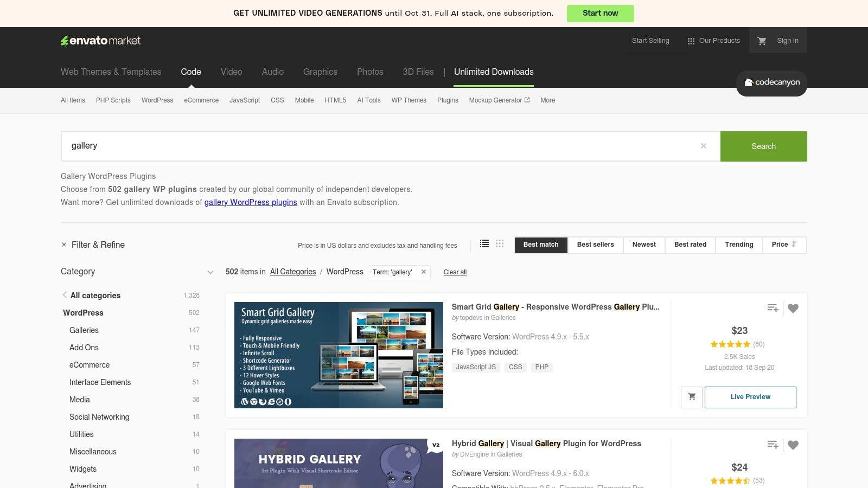
Task: Click the Clear all link
Action: 455,272
